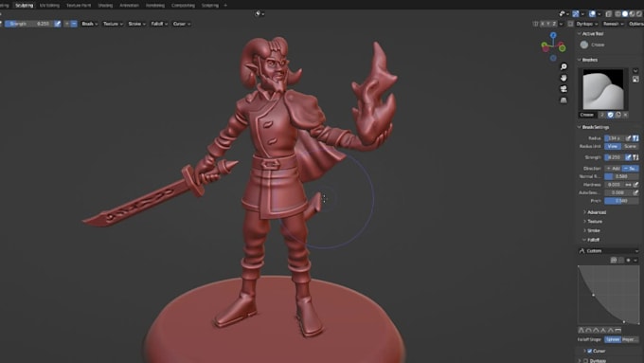This screenshot has width=644, height=363.
Task: Expand the Stroke subpanel
Action: [x=591, y=230]
